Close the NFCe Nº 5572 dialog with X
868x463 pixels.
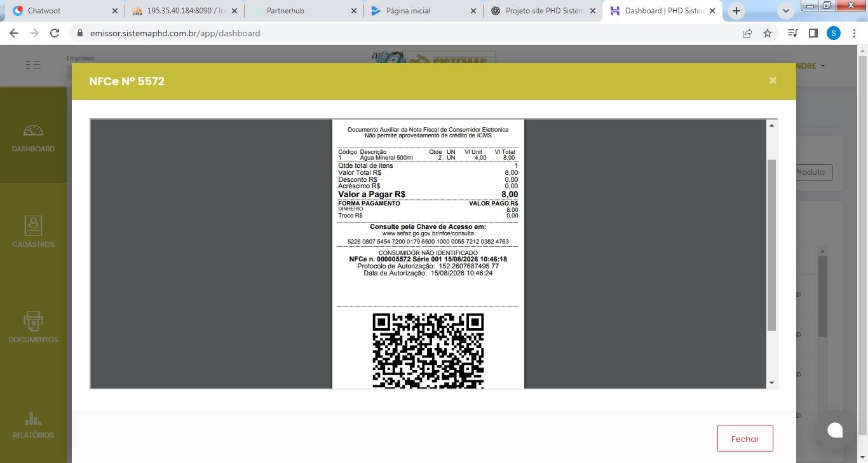click(x=773, y=80)
